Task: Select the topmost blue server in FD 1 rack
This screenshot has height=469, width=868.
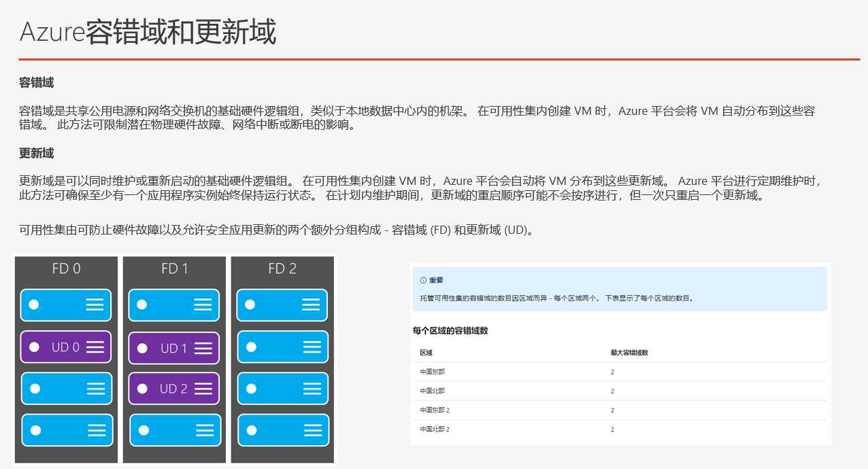Action: [174, 305]
